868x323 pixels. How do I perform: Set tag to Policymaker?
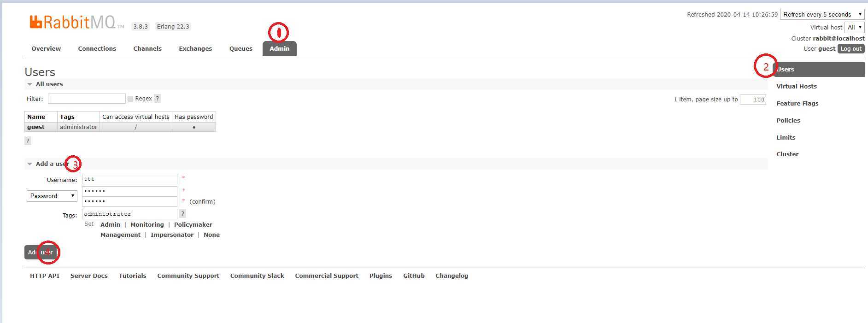193,224
